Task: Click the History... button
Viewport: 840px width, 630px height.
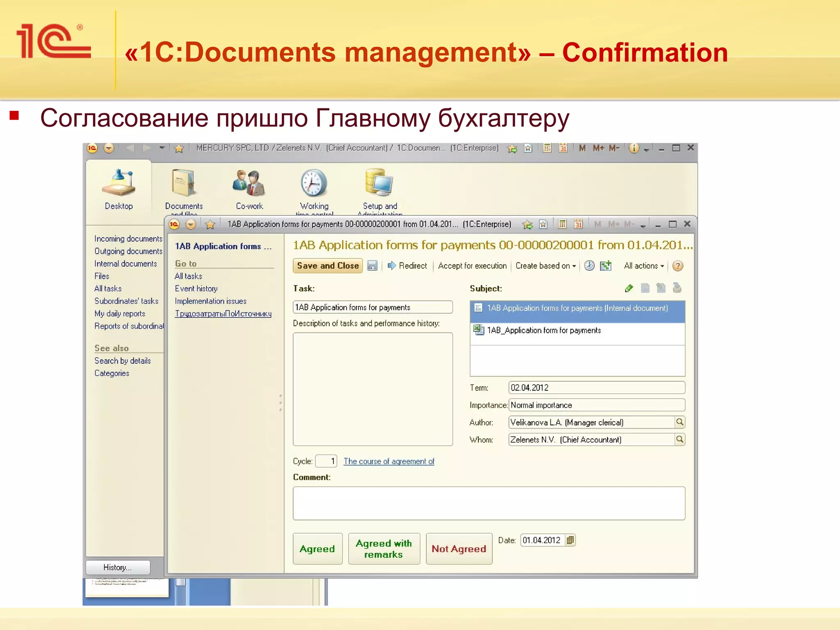Action: (118, 567)
